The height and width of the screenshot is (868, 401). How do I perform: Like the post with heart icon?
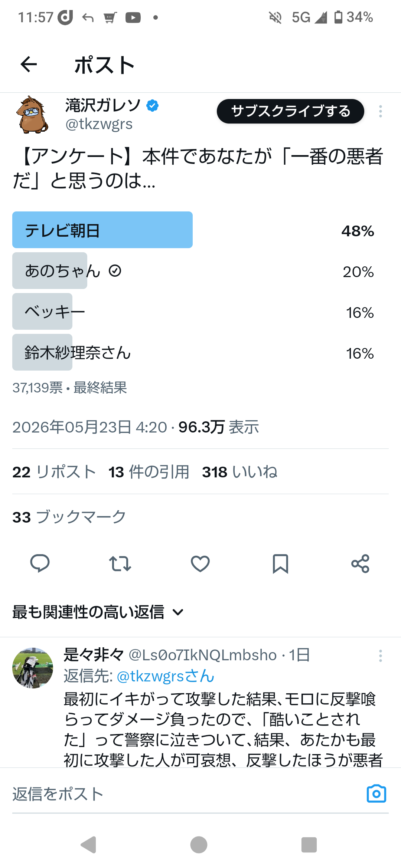200,564
